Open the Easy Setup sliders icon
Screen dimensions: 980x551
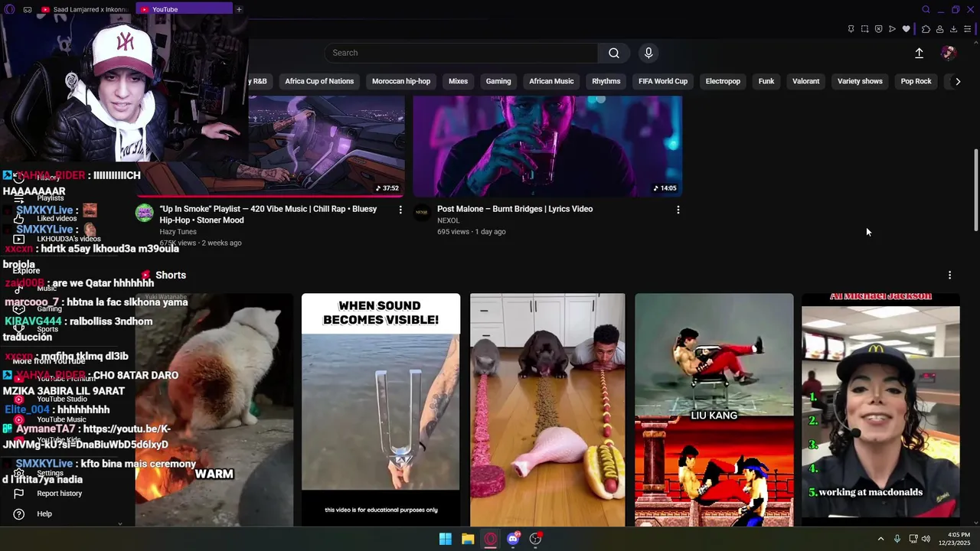967,29
